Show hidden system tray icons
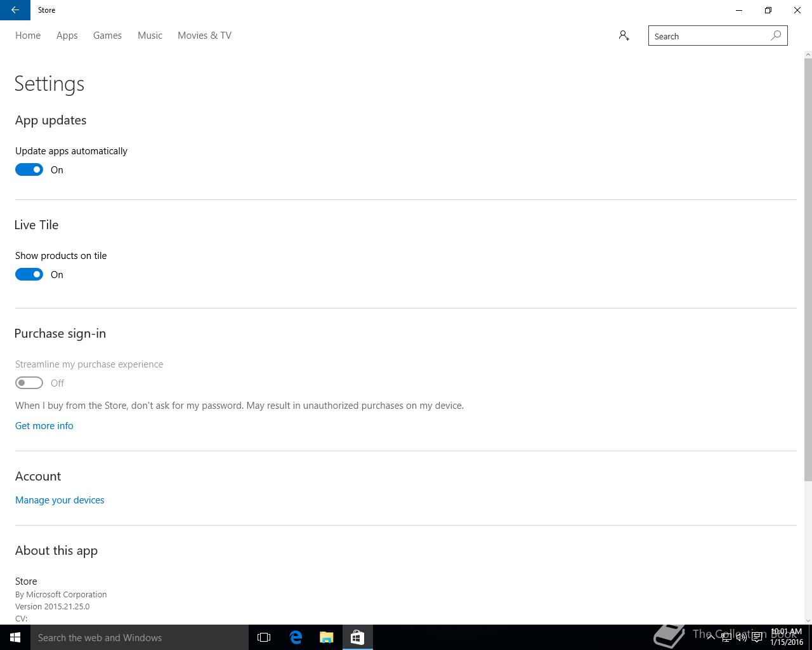Image resolution: width=812 pixels, height=650 pixels. 711,637
